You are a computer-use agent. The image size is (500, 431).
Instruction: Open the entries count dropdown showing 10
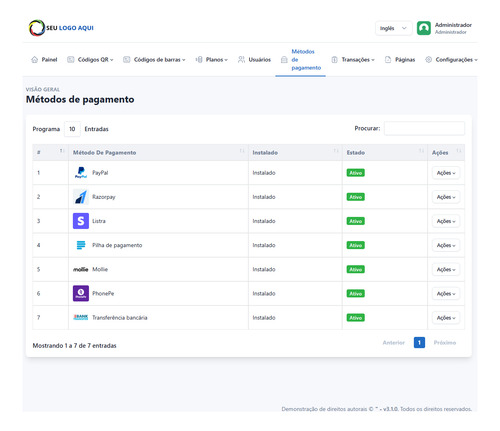[x=72, y=129]
